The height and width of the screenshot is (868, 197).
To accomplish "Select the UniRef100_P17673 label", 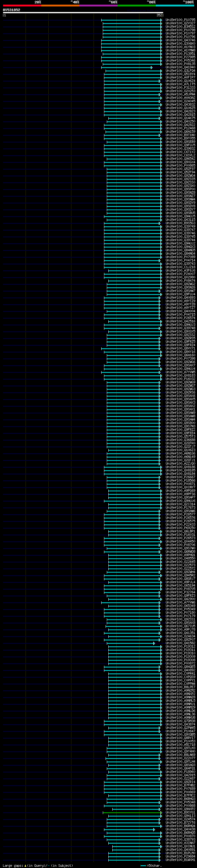I will tap(180, 507).
